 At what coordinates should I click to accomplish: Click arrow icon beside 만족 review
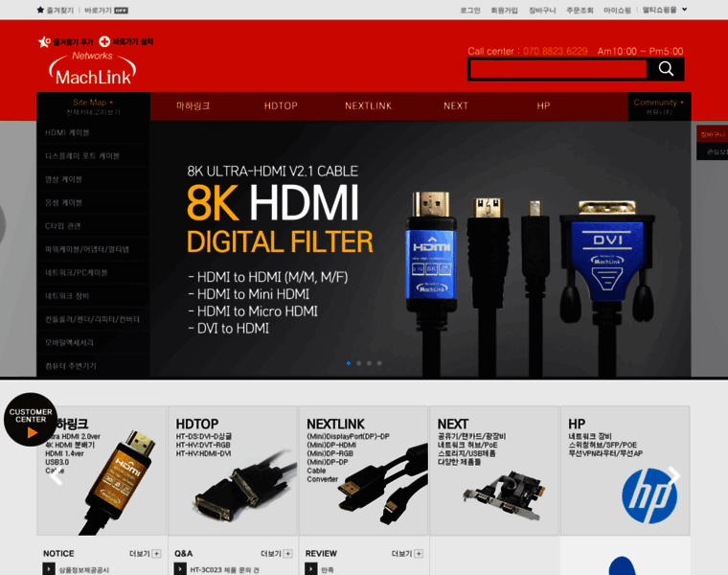point(311,569)
